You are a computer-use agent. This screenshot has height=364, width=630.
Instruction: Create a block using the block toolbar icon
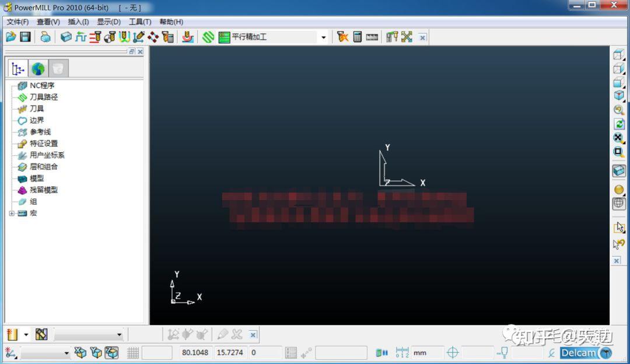(66, 37)
